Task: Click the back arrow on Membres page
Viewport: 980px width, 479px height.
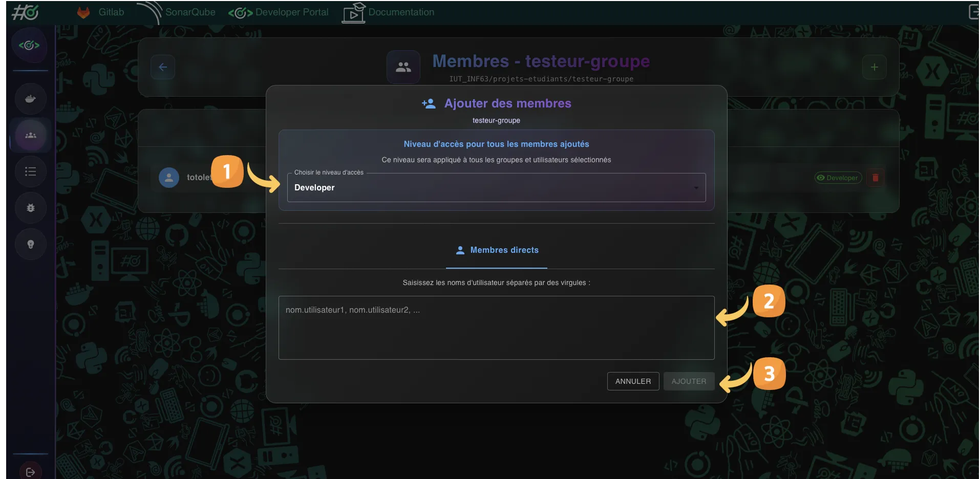Action: tap(162, 67)
